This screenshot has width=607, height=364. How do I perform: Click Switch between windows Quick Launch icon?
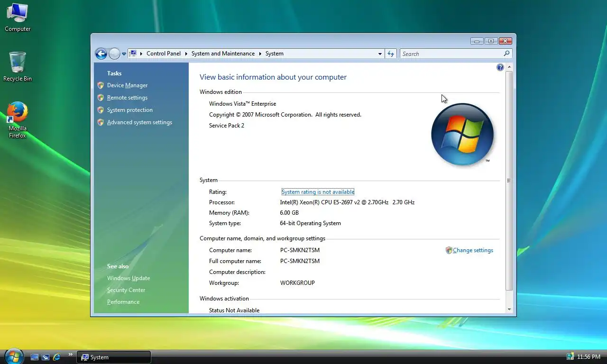(x=46, y=357)
